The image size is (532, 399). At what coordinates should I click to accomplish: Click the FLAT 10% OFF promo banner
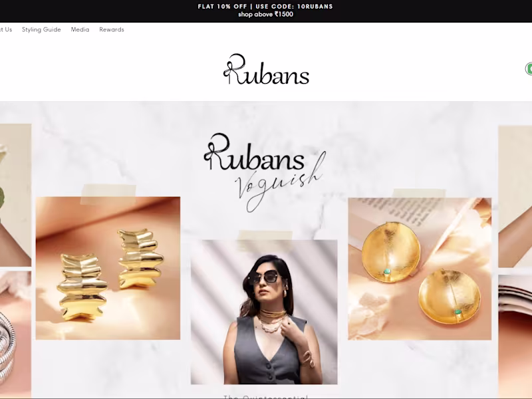coord(265,11)
